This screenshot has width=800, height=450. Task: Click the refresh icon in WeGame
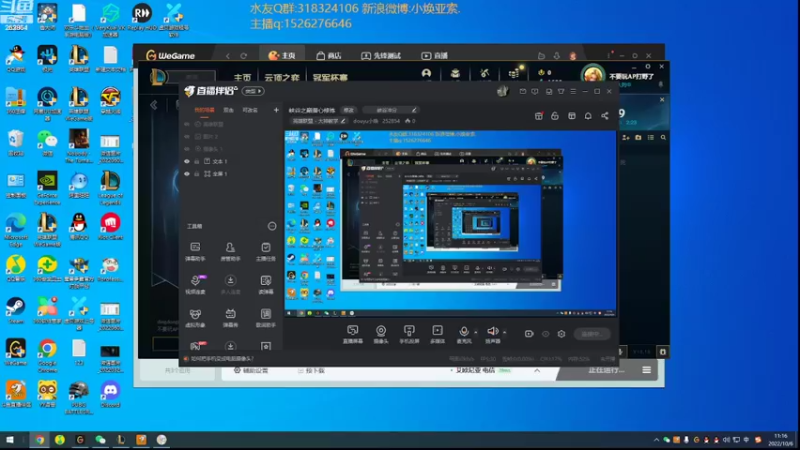coord(244,56)
